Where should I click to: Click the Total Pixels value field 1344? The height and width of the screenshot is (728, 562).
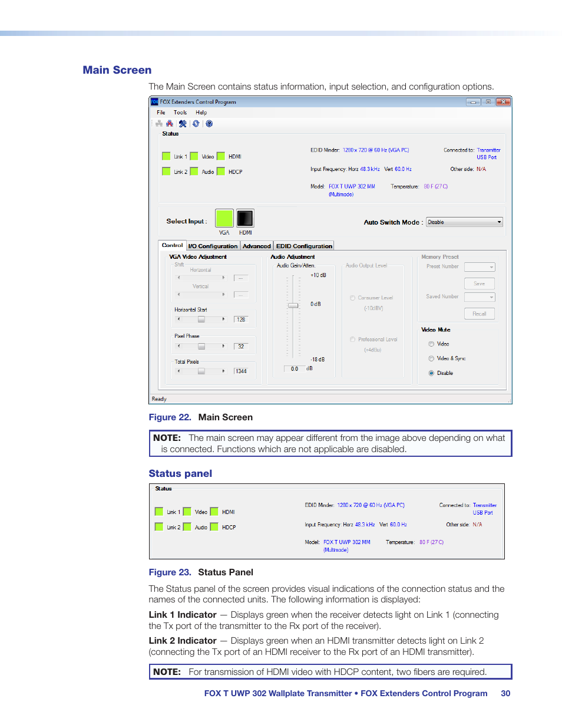click(x=241, y=371)
